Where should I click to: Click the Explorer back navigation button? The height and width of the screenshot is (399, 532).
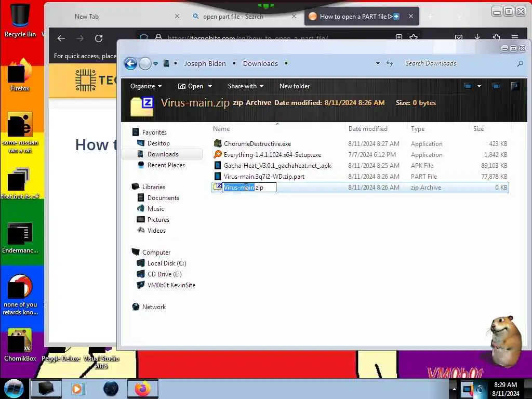130,63
